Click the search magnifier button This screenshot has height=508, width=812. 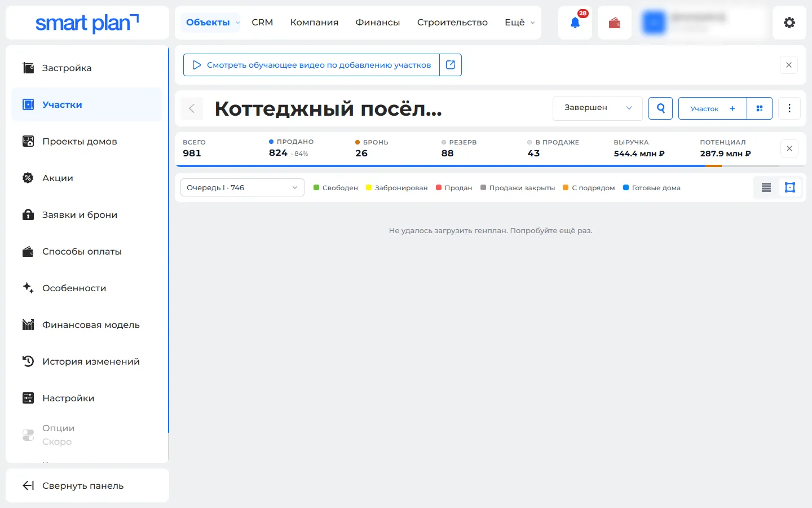coord(661,108)
